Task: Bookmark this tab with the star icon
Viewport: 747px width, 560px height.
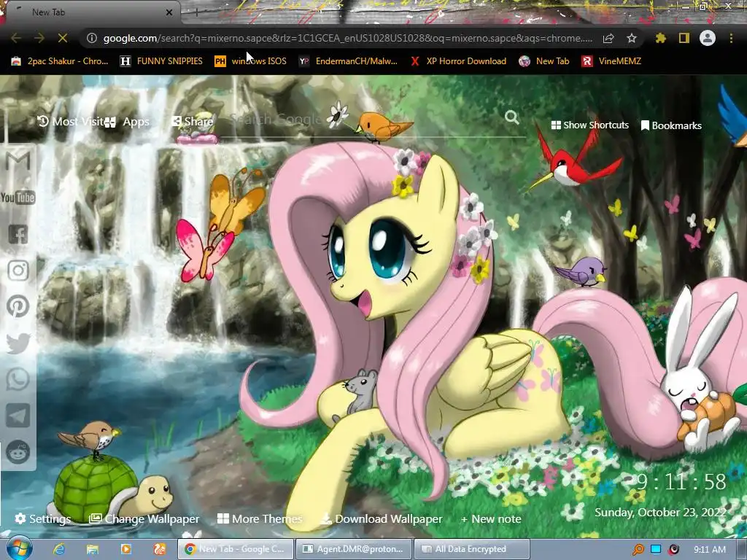Action: [632, 38]
